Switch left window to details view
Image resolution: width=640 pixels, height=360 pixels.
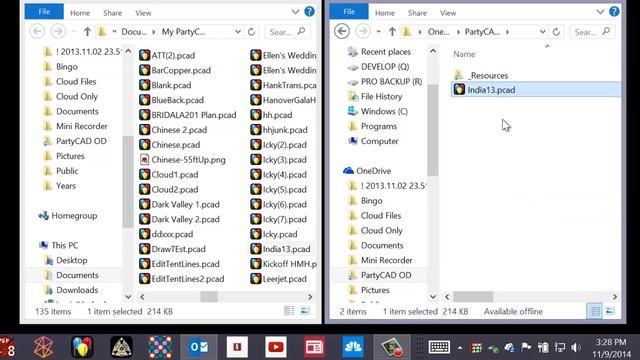pos(289,311)
